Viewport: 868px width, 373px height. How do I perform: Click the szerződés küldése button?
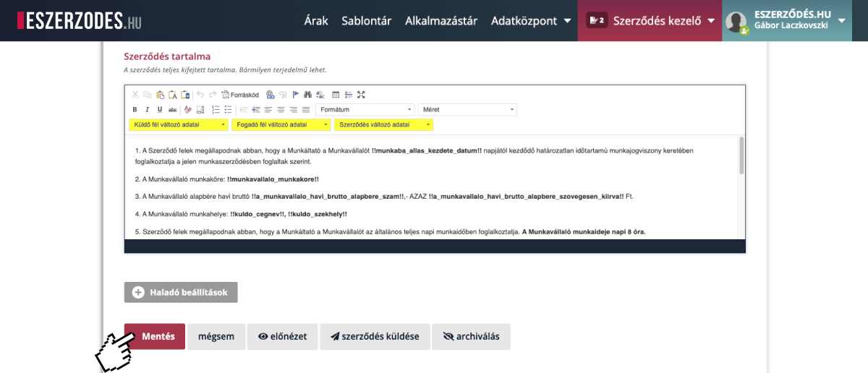point(375,337)
